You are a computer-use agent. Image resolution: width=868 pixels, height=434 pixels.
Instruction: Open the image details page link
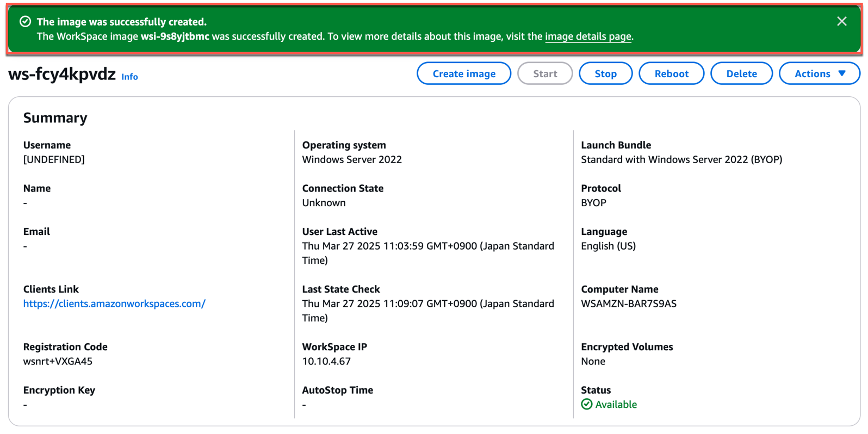coord(588,36)
